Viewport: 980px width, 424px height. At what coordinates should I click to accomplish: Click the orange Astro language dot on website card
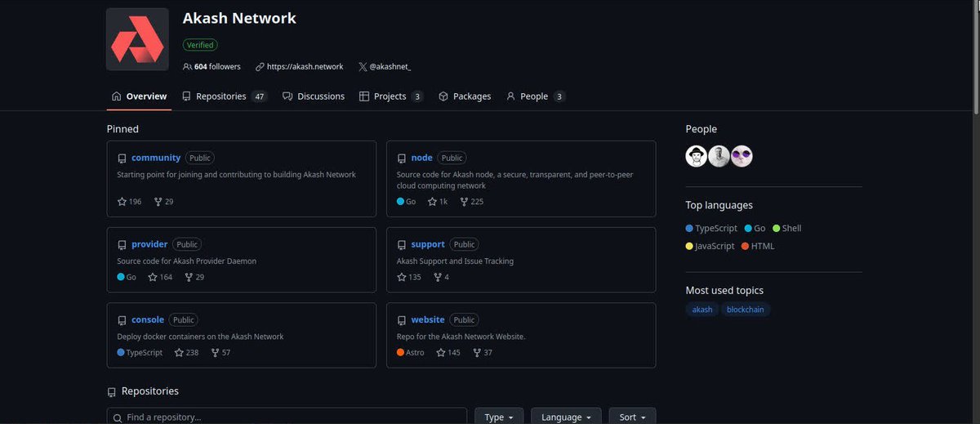tap(400, 353)
